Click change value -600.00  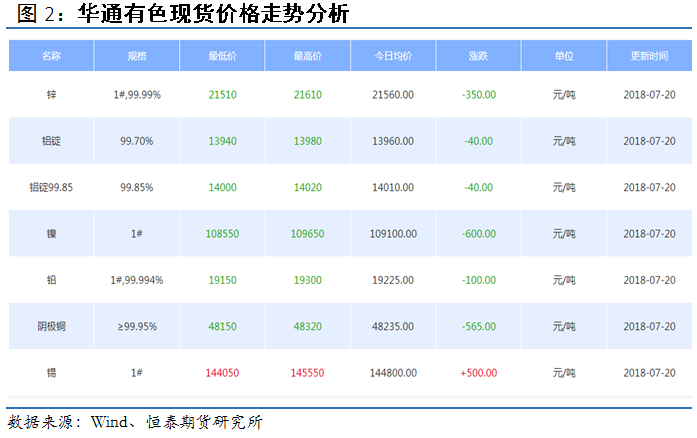(x=479, y=233)
